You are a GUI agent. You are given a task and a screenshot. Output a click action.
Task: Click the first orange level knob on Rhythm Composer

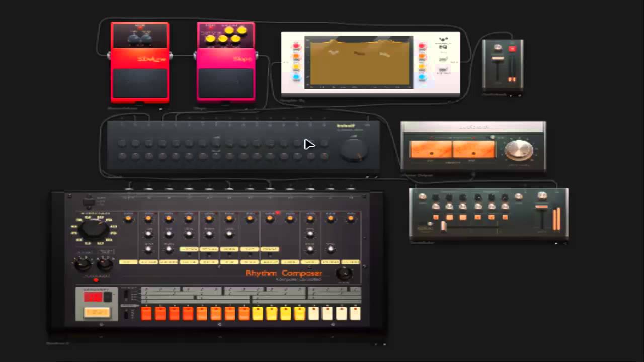tap(129, 218)
